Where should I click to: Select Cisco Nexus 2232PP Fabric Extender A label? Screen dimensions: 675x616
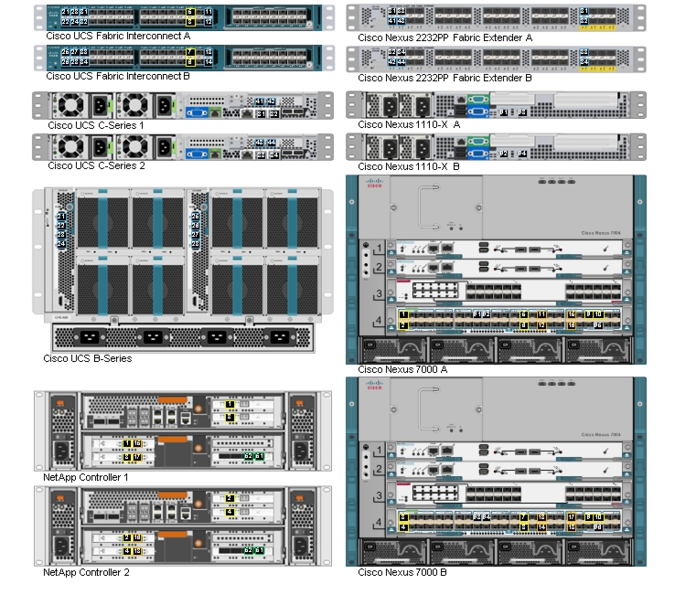click(x=445, y=37)
